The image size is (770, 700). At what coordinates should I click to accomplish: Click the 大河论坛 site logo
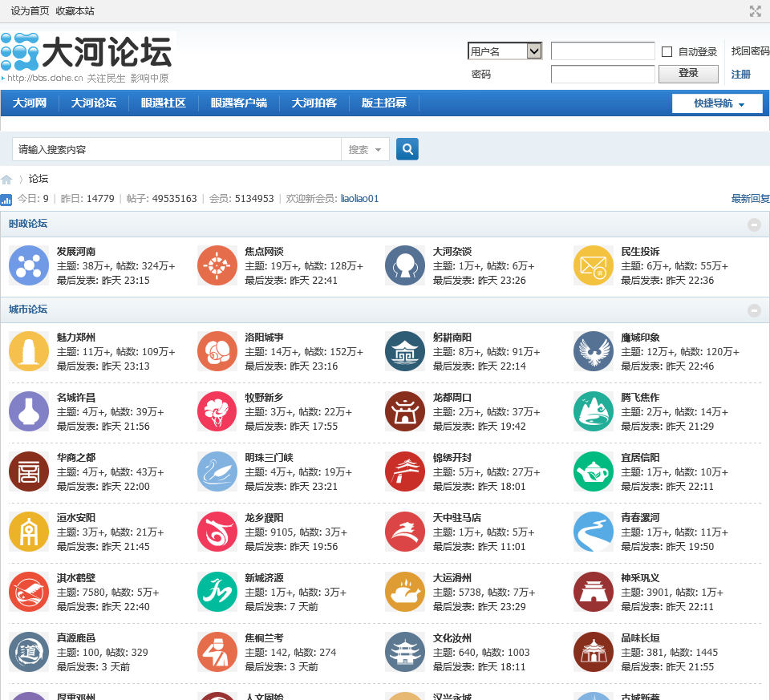point(88,58)
